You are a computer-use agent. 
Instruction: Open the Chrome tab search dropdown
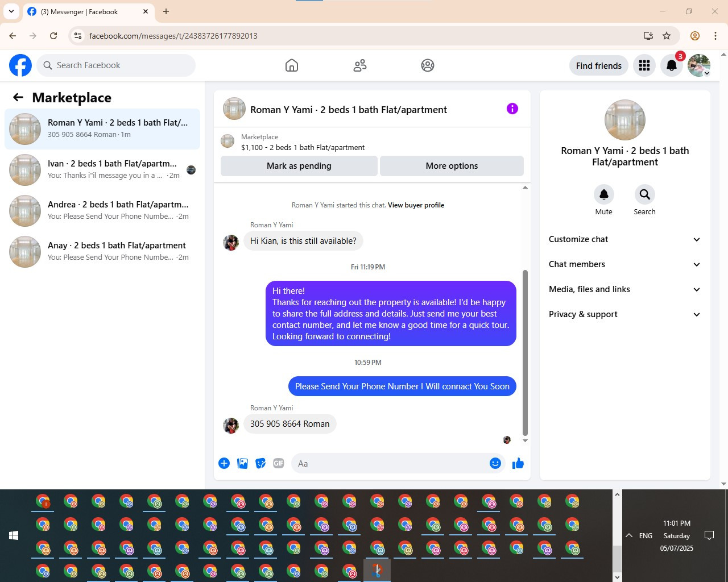pos(11,11)
